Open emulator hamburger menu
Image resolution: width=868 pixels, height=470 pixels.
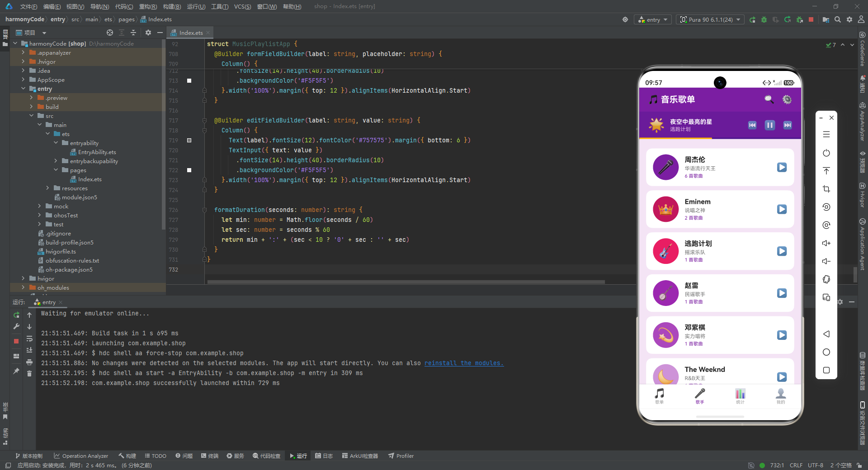(x=826, y=134)
